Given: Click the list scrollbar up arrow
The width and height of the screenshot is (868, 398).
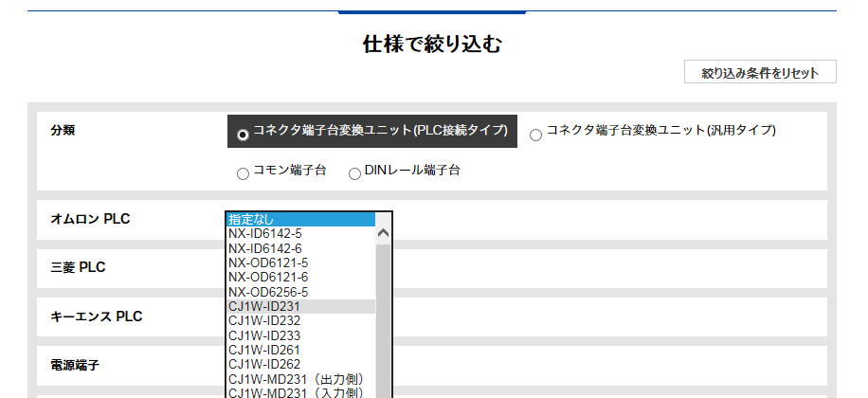Looking at the screenshot, I should [383, 234].
